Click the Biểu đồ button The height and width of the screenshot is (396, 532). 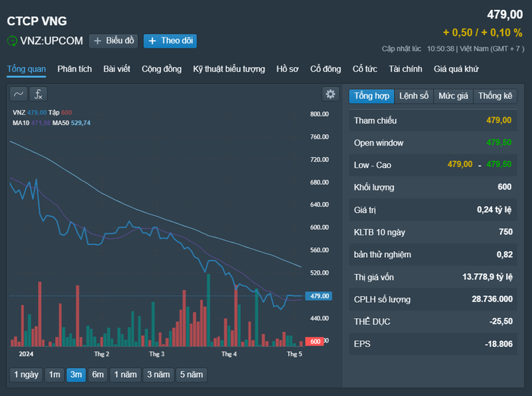tap(114, 40)
